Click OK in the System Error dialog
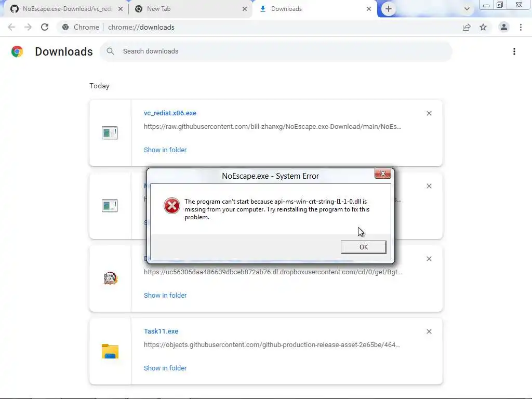532x399 pixels. (x=363, y=247)
